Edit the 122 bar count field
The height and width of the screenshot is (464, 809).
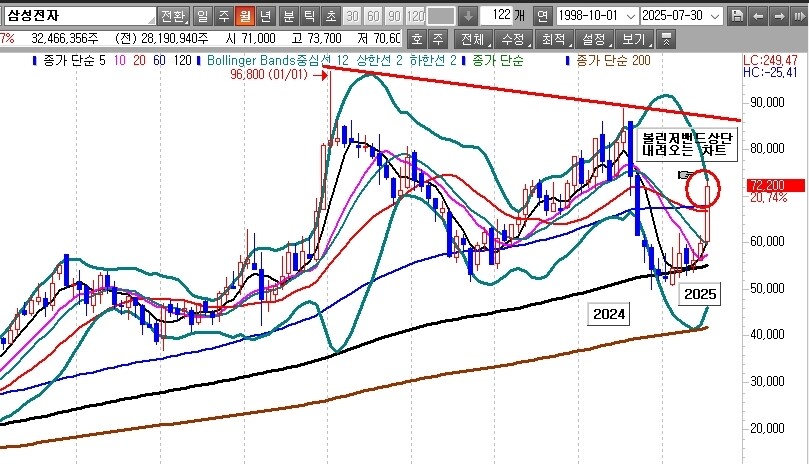click(496, 15)
